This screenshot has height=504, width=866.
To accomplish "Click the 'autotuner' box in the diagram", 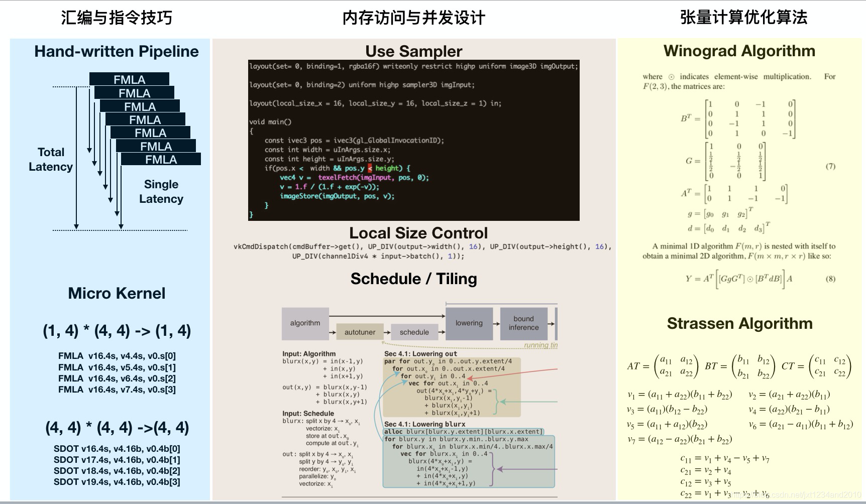I will coord(360,332).
